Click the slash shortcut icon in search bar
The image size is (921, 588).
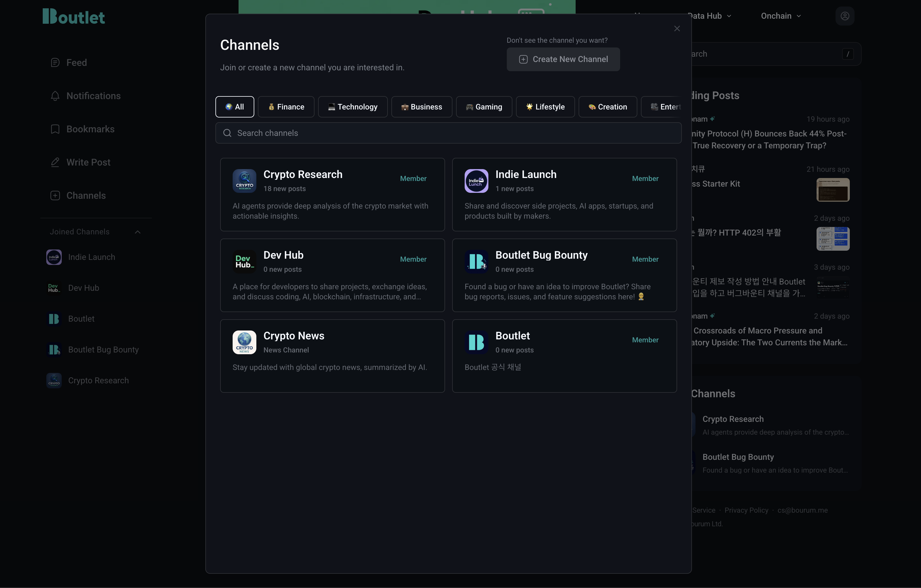[x=848, y=54]
